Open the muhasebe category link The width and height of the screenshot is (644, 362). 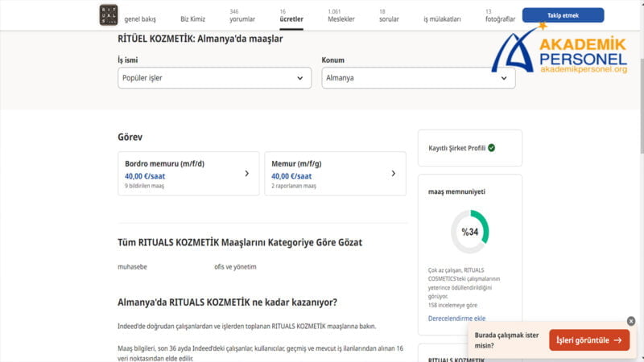pyautogui.click(x=132, y=266)
